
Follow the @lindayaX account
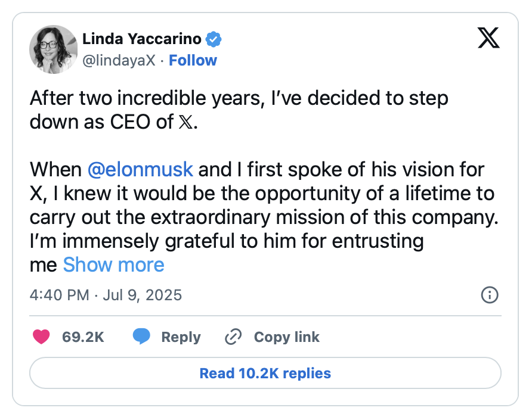point(193,61)
